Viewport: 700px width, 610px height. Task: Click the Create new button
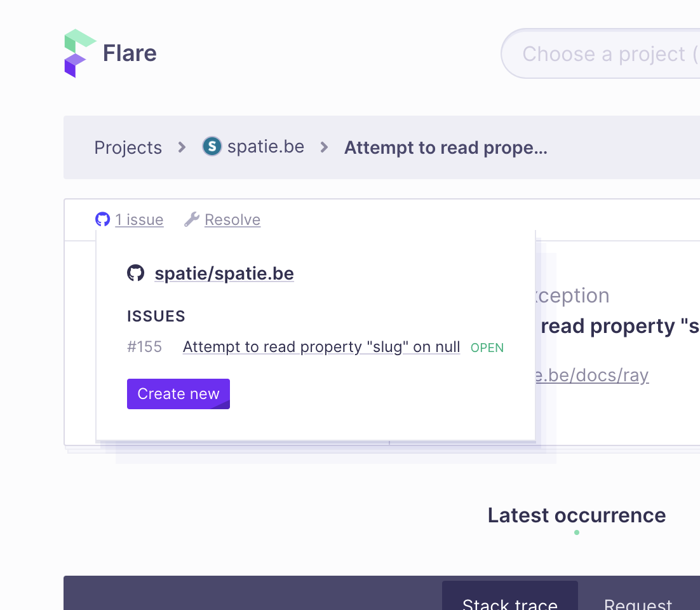[178, 394]
